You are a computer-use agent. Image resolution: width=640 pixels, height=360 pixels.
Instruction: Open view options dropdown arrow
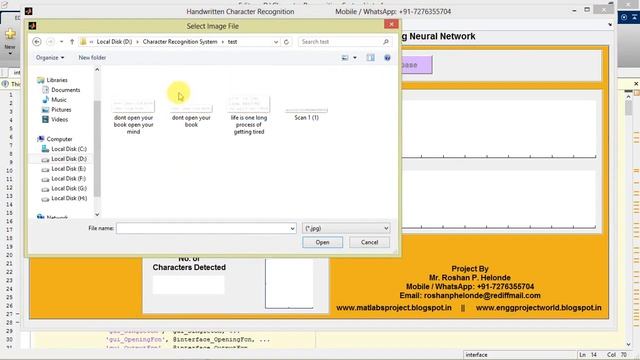click(355, 58)
